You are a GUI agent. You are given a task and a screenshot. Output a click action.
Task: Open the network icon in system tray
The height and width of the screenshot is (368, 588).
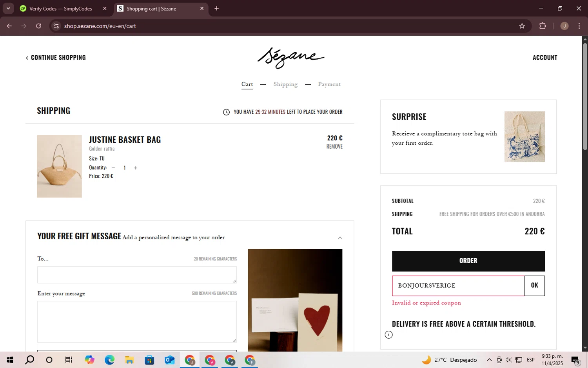click(519, 360)
